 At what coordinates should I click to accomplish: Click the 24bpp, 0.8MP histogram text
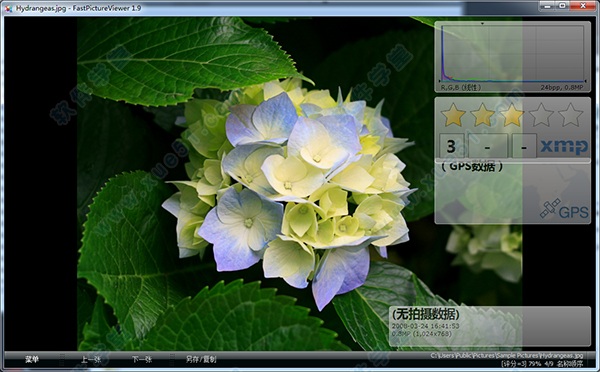(x=562, y=88)
